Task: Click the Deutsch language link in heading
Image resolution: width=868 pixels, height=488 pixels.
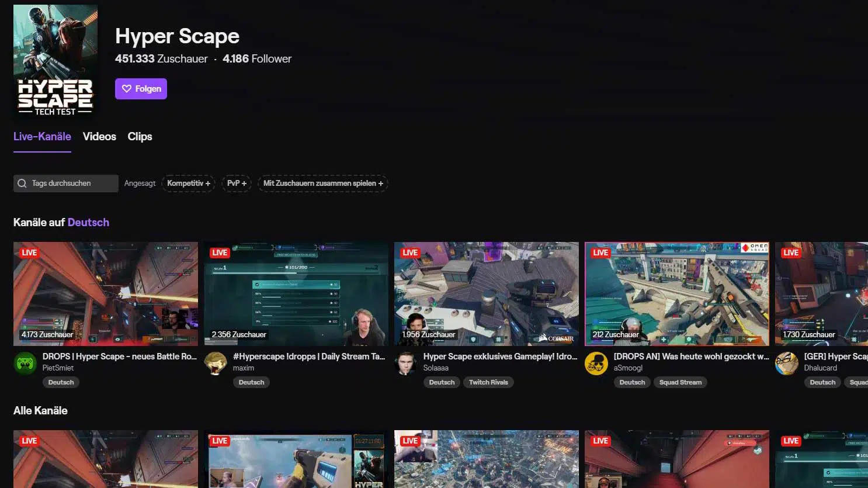Action: point(88,222)
